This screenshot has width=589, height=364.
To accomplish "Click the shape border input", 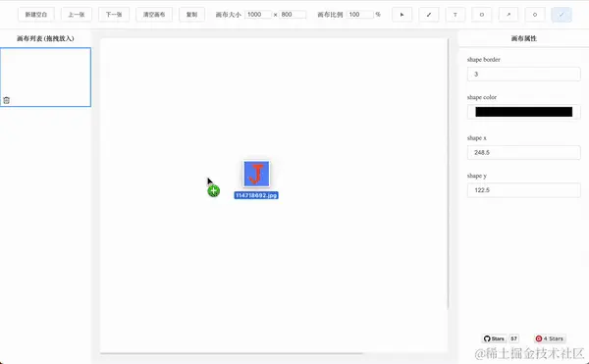I will tap(523, 74).
